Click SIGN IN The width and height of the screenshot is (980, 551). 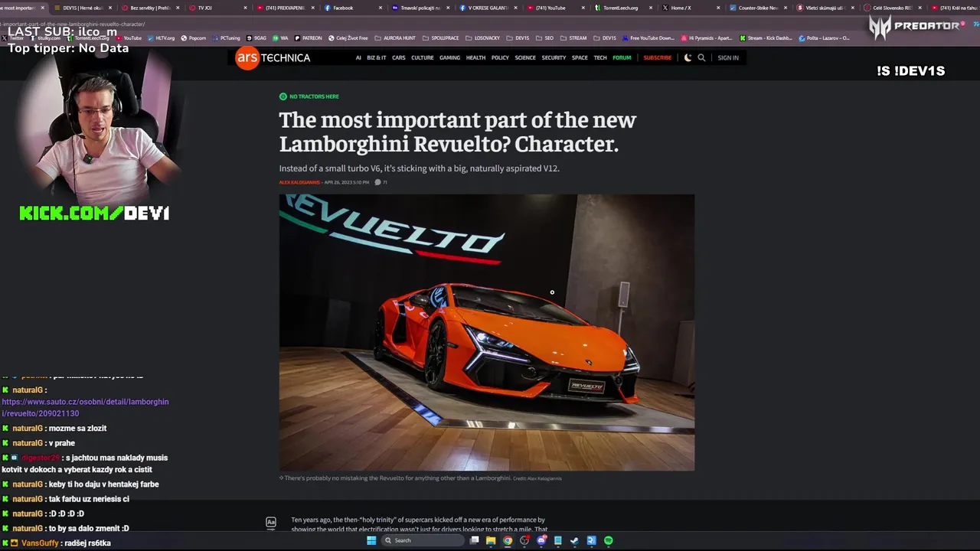[x=728, y=57]
